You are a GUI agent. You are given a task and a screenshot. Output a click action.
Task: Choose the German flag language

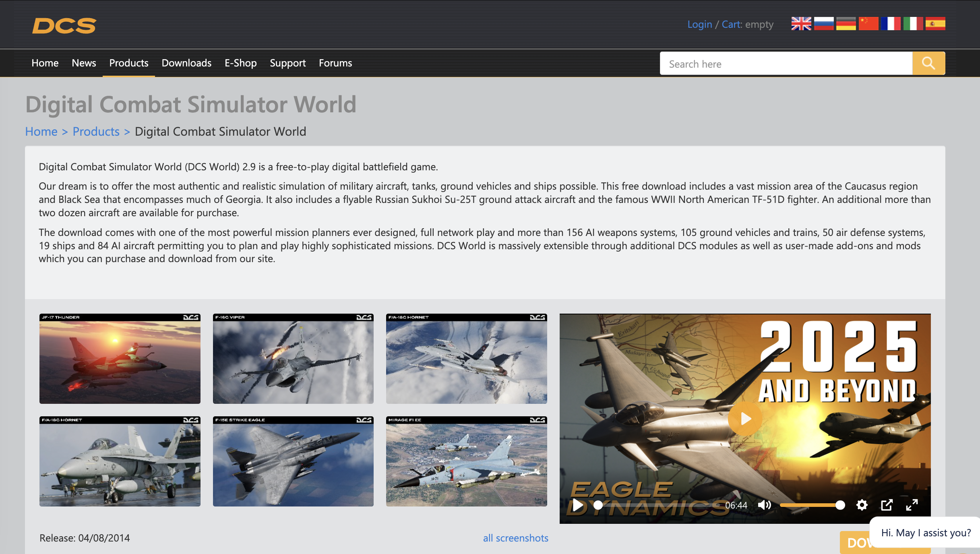pyautogui.click(x=846, y=24)
